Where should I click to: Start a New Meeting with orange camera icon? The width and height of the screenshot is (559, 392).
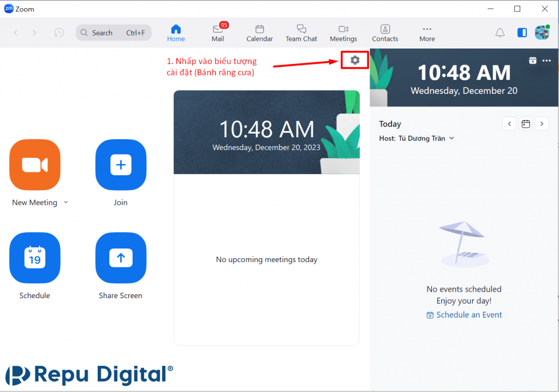pyautogui.click(x=35, y=165)
